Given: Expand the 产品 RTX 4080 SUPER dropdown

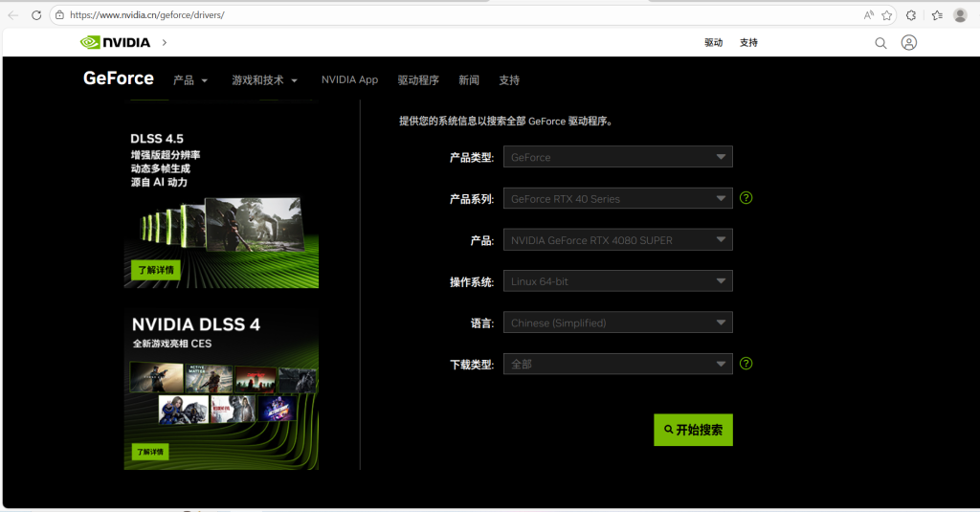Looking at the screenshot, I should coord(617,240).
